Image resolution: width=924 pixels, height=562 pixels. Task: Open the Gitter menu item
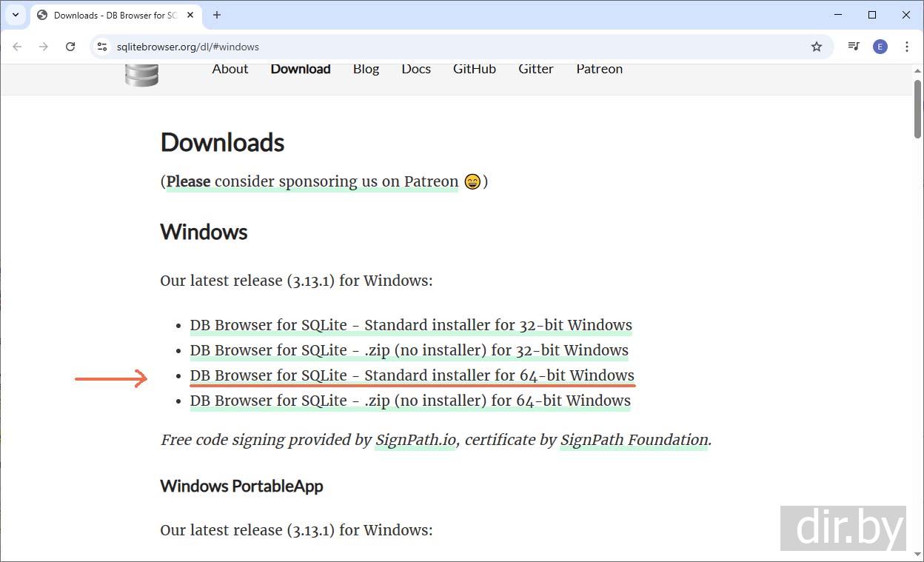[x=536, y=69]
